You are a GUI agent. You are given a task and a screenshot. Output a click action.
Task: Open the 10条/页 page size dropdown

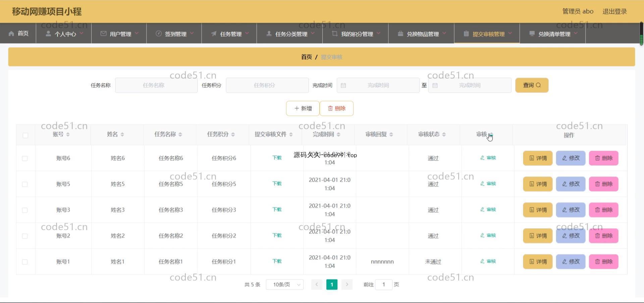tap(285, 285)
